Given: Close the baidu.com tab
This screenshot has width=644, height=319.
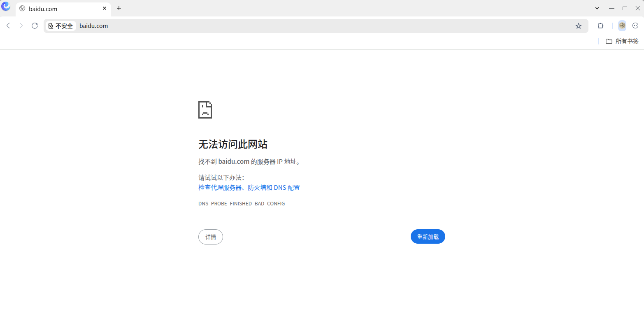Looking at the screenshot, I should (105, 8).
